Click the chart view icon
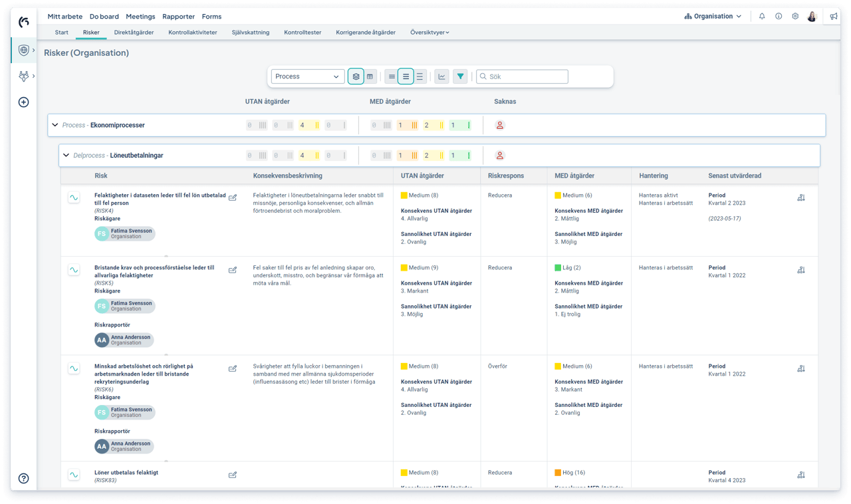 click(x=441, y=76)
